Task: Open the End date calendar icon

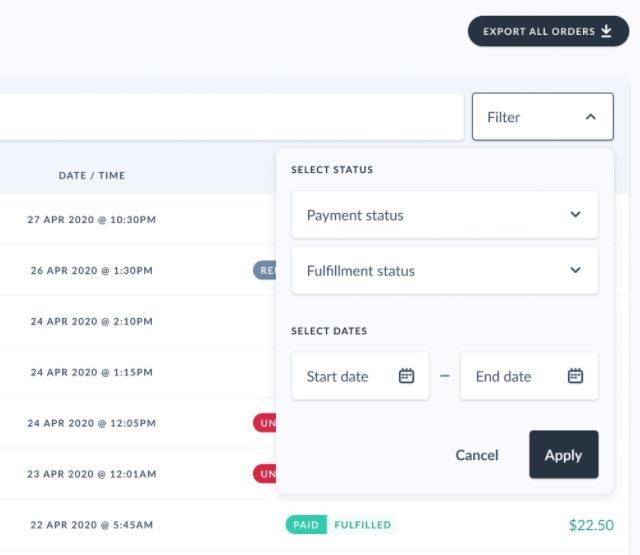Action: point(575,376)
